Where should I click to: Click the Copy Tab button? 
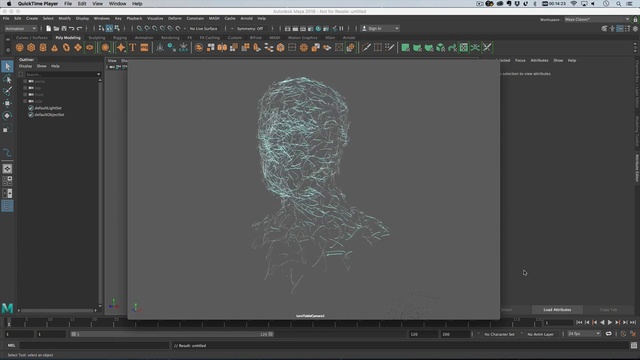coord(608,310)
